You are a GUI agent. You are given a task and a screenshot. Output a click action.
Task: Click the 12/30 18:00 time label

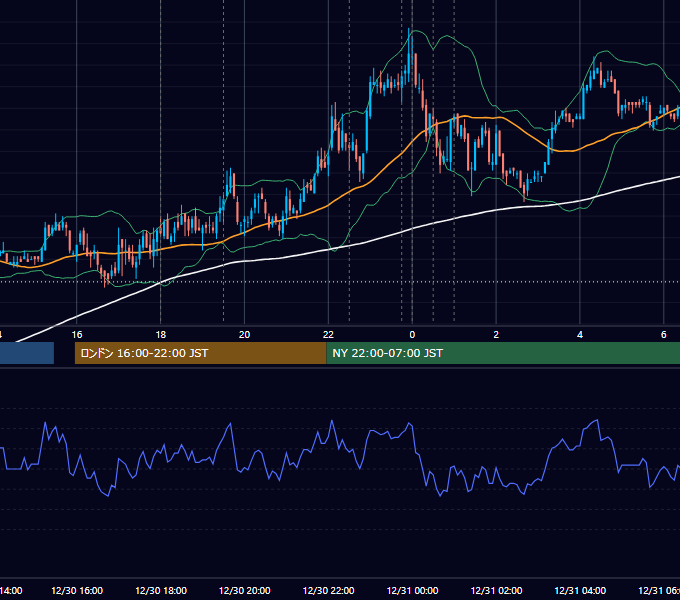[161, 590]
